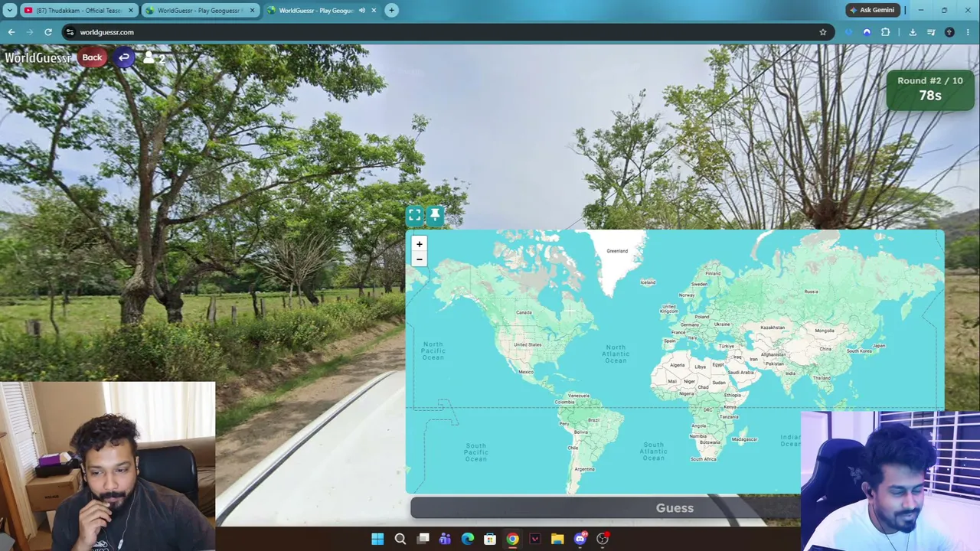This screenshot has width=980, height=551.
Task: Close the active WorldGuessr tab
Action: [x=374, y=10]
